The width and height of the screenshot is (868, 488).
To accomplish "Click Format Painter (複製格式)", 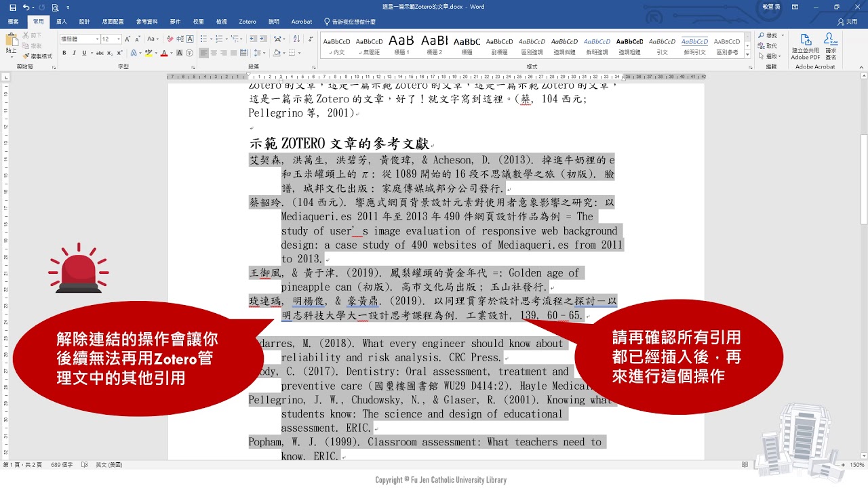I will tap(38, 56).
